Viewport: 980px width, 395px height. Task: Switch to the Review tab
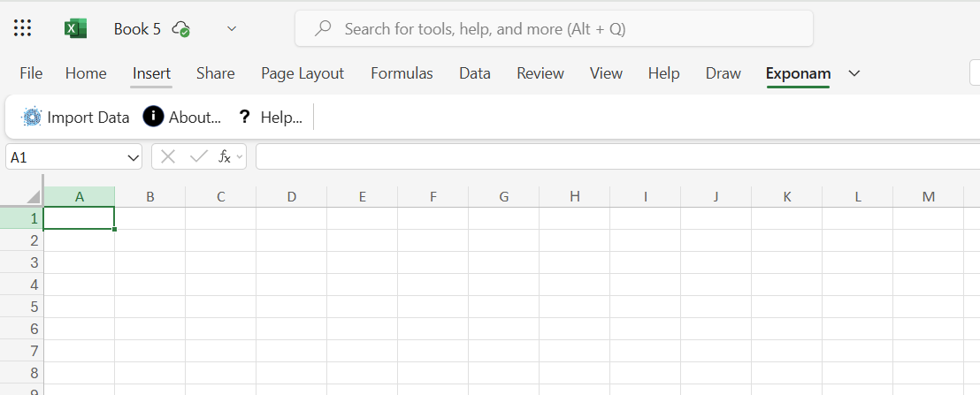540,73
